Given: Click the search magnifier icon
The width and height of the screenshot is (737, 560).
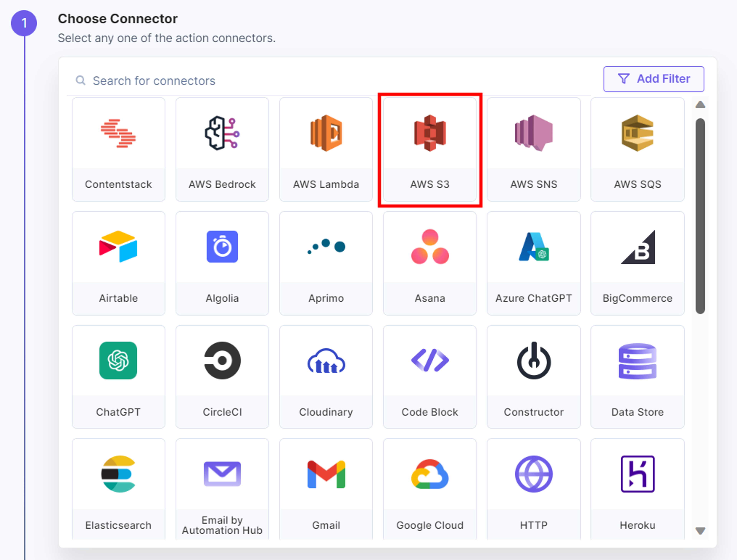Looking at the screenshot, I should (81, 80).
